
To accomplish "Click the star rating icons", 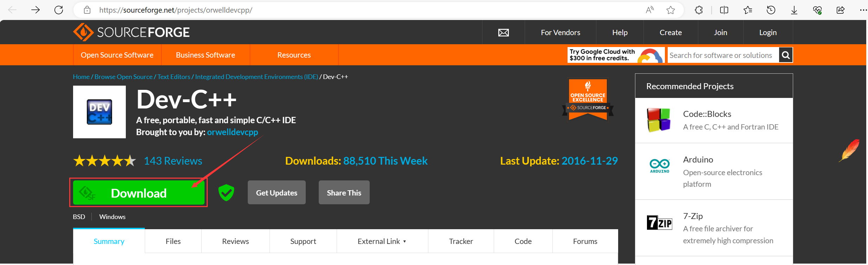I will point(104,161).
